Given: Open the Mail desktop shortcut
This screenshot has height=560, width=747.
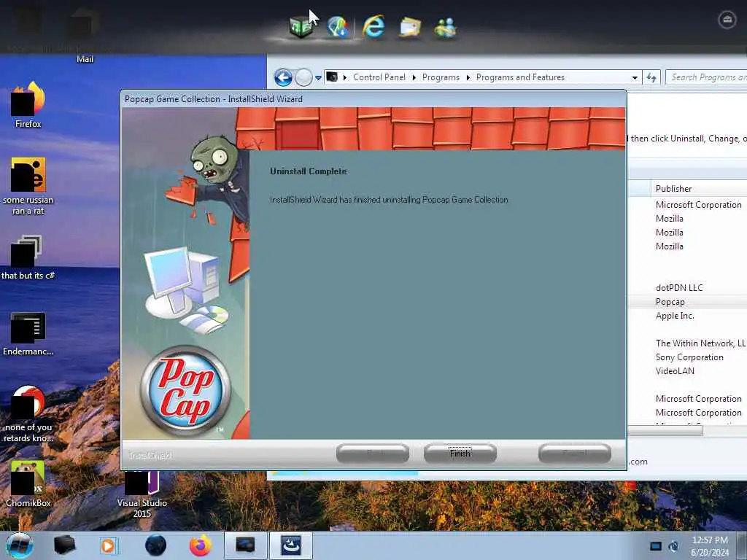Looking at the screenshot, I should point(85,36).
